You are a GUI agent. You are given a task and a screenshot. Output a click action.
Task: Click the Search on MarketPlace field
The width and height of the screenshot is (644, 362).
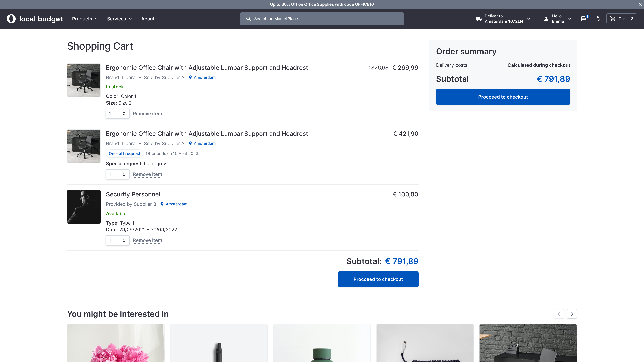[322, 19]
